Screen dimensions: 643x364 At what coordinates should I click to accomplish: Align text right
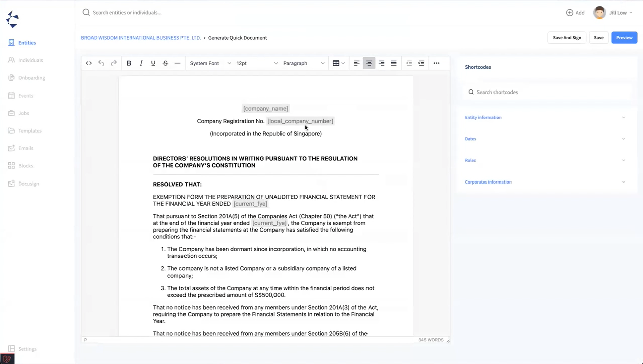coord(381,63)
